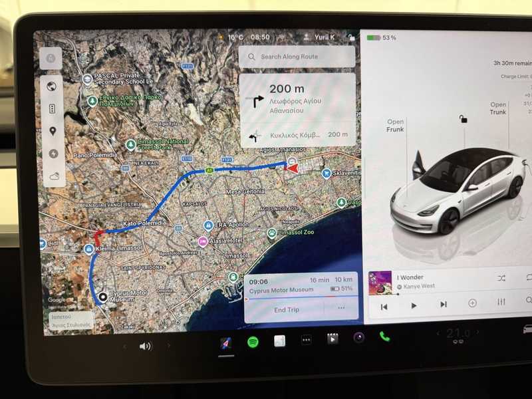Tap the unlock padlock icon above the car
The image size is (532, 399).
[463, 119]
